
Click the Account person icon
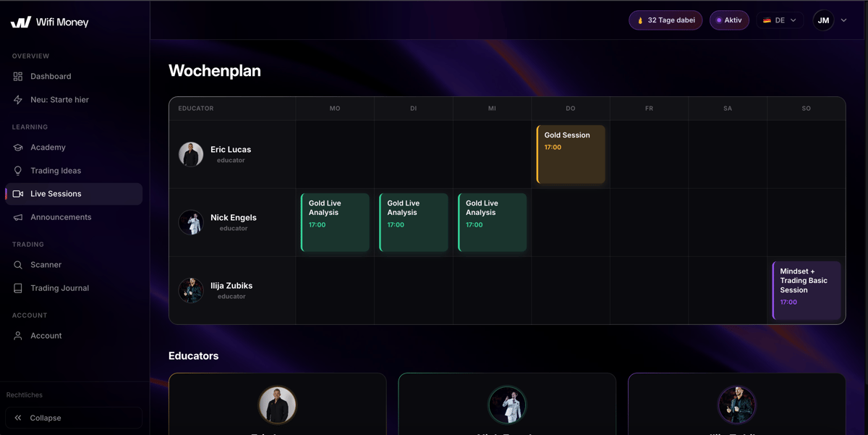point(18,336)
